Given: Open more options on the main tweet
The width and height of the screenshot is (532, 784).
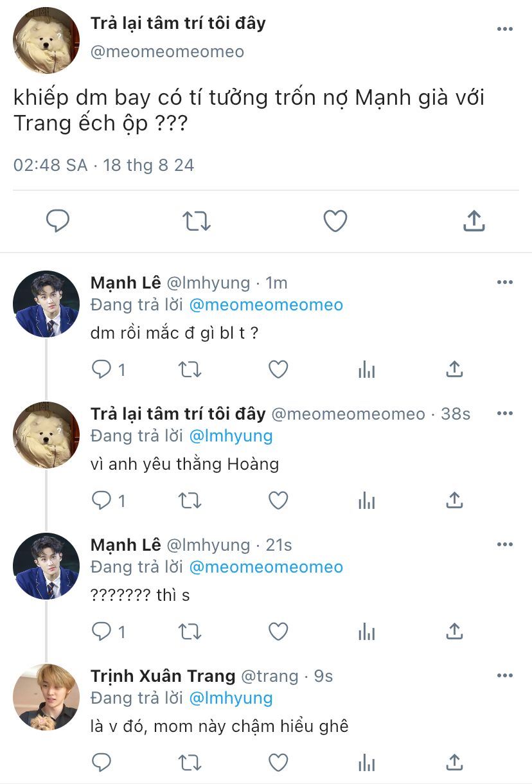Looking at the screenshot, I should [x=505, y=30].
